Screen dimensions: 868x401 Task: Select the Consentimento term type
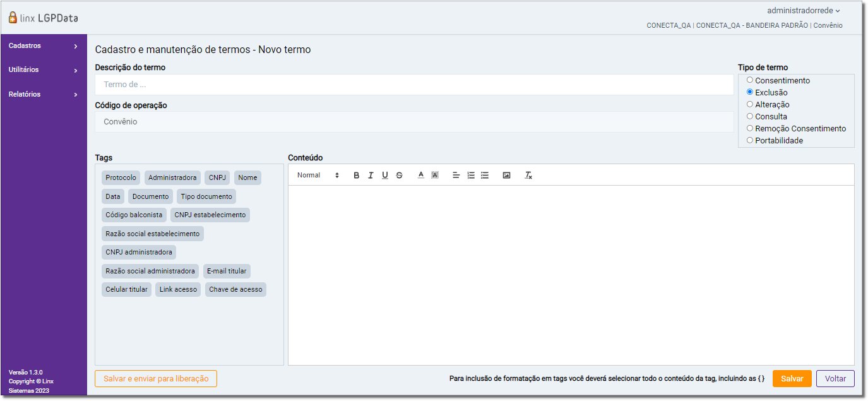coord(750,80)
